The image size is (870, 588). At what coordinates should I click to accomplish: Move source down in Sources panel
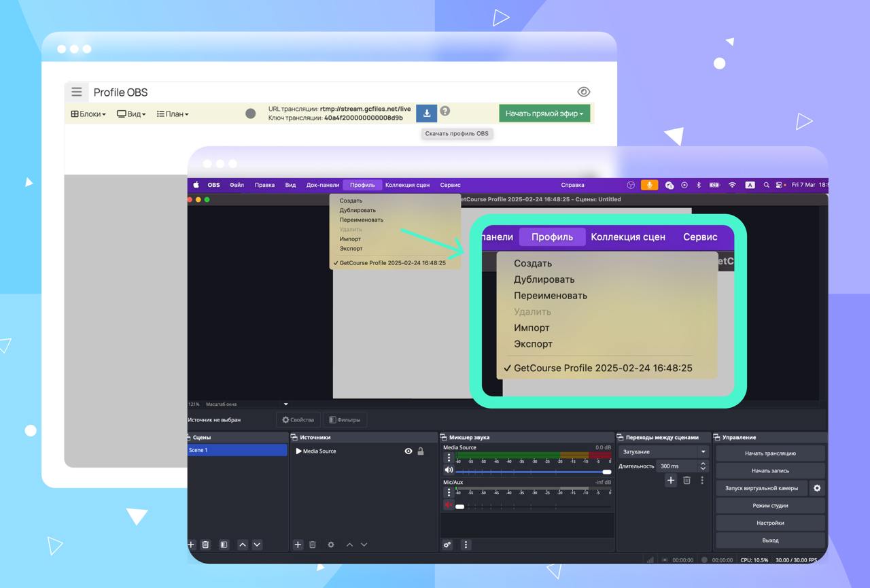click(x=364, y=544)
